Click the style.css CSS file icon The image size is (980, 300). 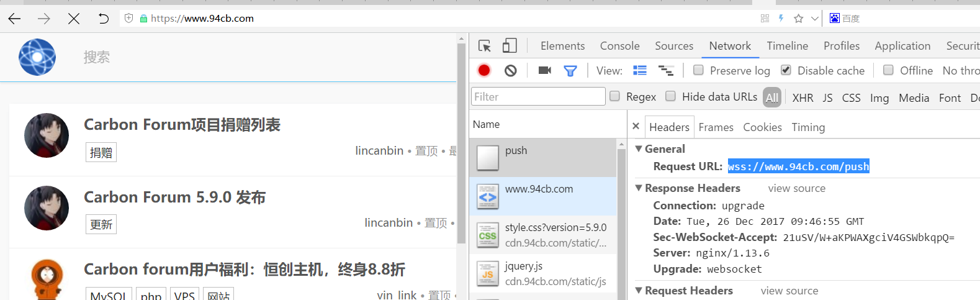click(488, 235)
